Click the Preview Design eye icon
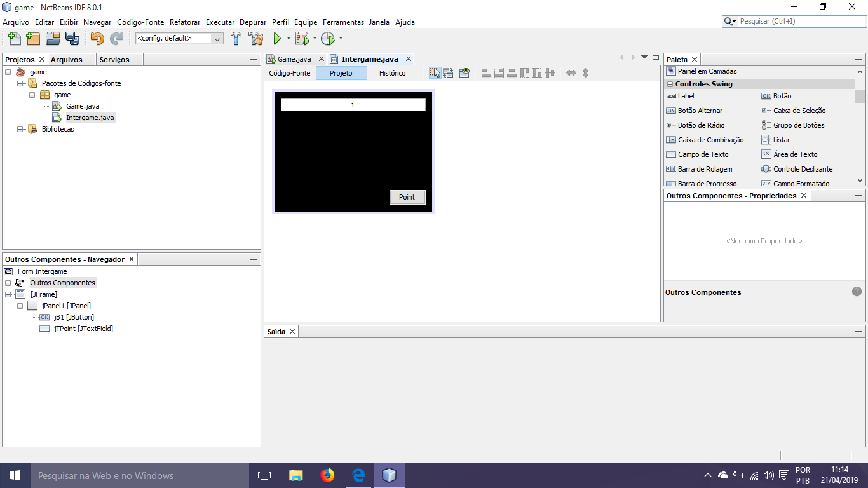This screenshot has width=868, height=488. pyautogui.click(x=464, y=73)
